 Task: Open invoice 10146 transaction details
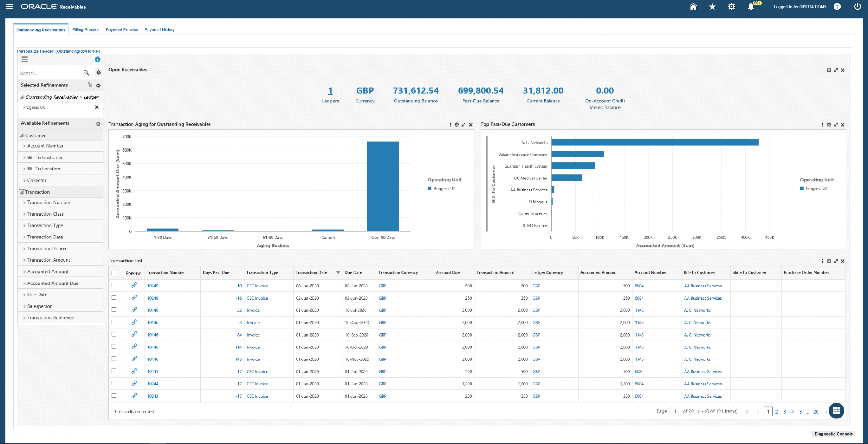[153, 310]
